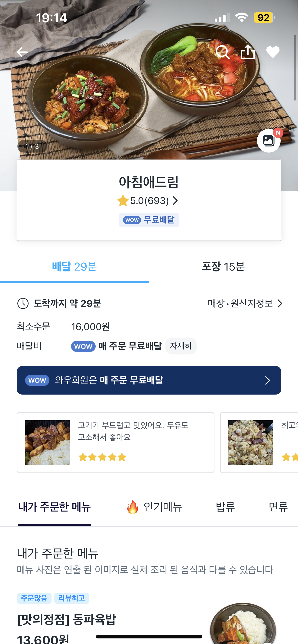Viewport: 298px width, 644px height.
Task: Tap the 1 / 3 image page indicator
Action: point(32,147)
